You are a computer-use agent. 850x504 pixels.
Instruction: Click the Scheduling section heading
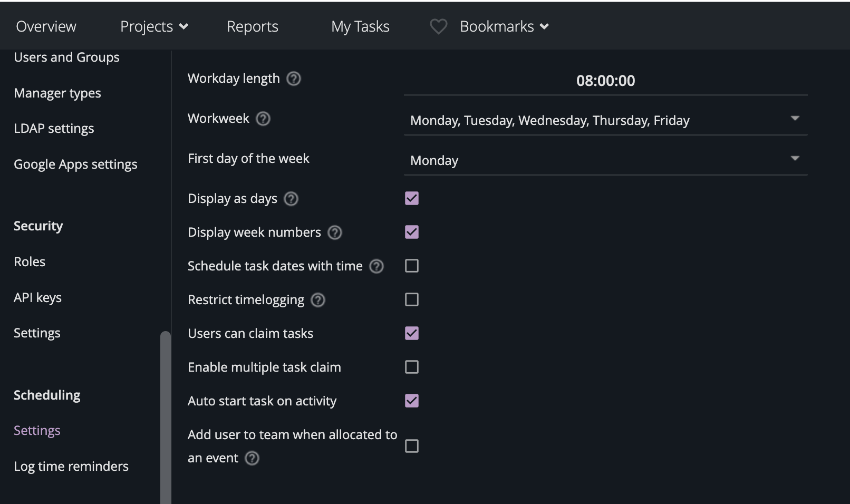pos(47,395)
